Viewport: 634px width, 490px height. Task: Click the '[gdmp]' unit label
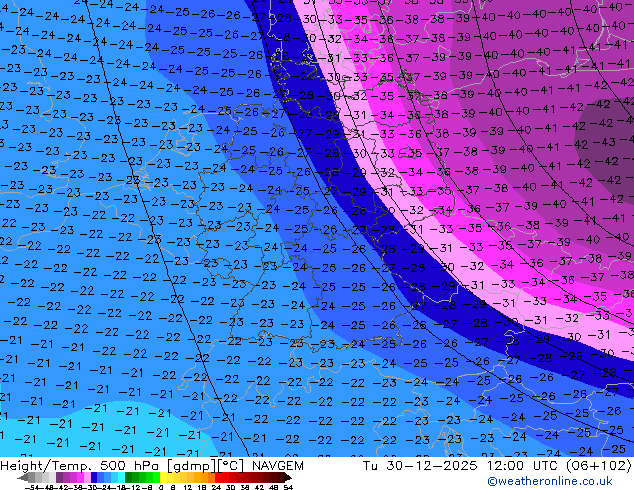tap(192, 466)
